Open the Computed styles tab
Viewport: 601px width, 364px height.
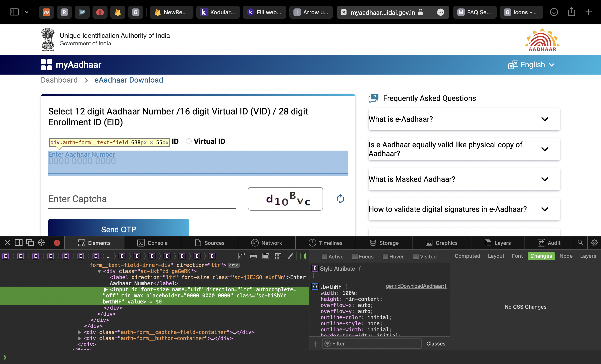pyautogui.click(x=467, y=256)
